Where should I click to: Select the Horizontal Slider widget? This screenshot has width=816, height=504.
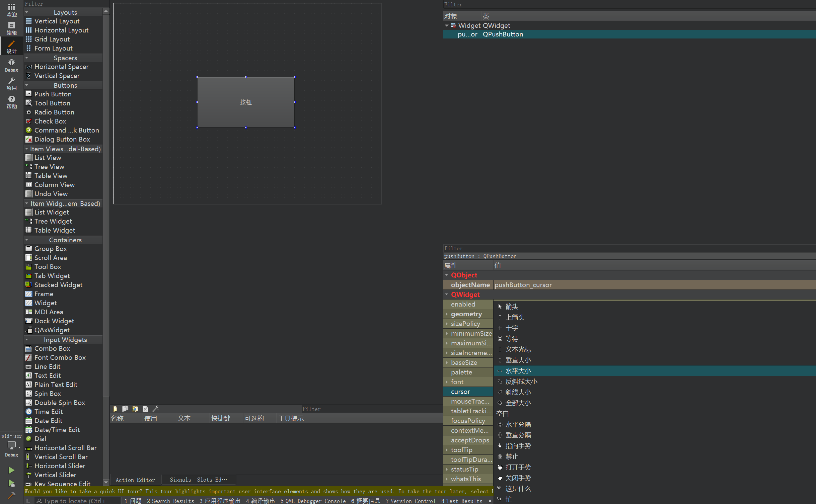(x=60, y=466)
